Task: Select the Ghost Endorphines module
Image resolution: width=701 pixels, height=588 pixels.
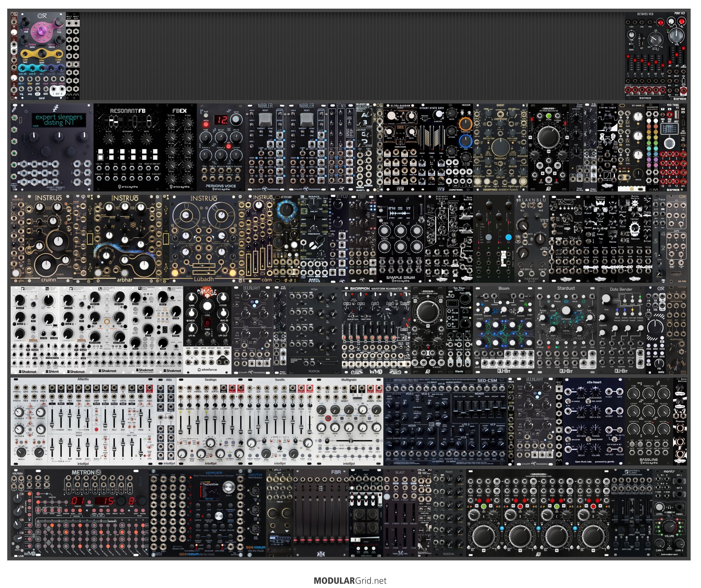Action: [x=500, y=147]
